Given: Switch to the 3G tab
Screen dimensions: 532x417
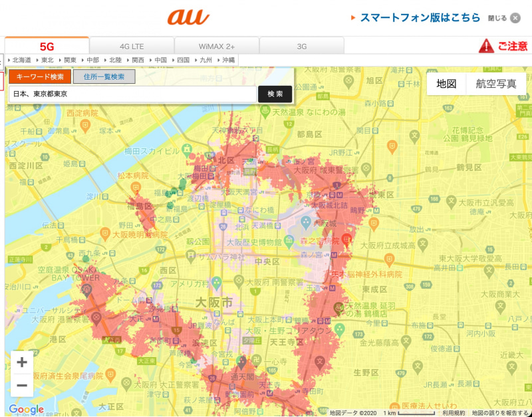Looking at the screenshot, I should (x=302, y=47).
